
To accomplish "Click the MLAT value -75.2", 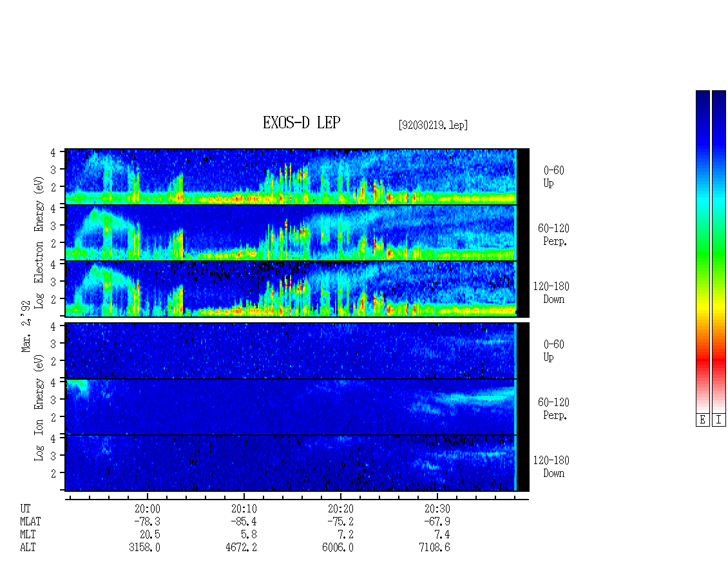I will [x=340, y=521].
